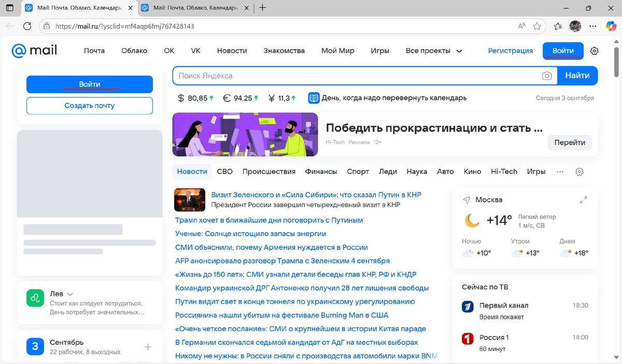This screenshot has height=364, width=622.
Task: Click the blue calendar day icon
Action: (x=313, y=98)
